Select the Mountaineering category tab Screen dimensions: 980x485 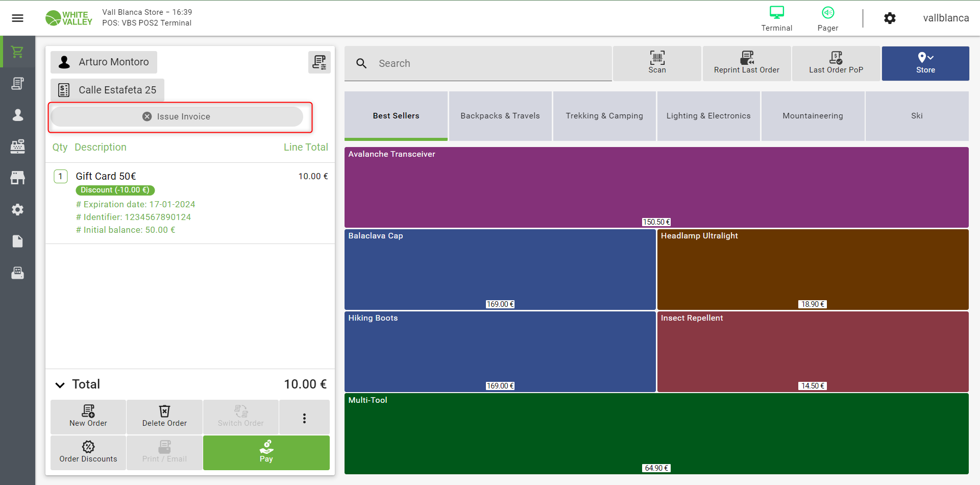[813, 116]
